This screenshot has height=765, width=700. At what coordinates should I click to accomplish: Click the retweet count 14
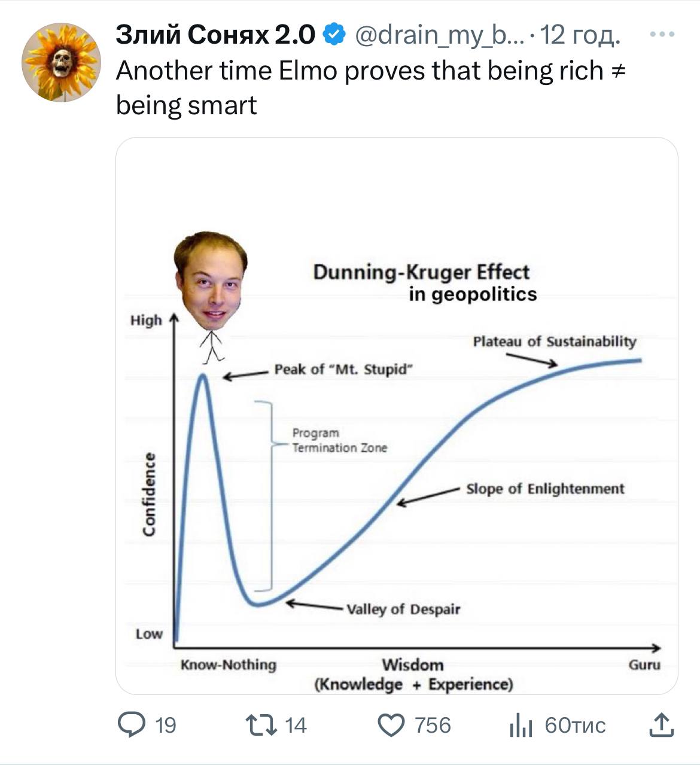pyautogui.click(x=296, y=726)
